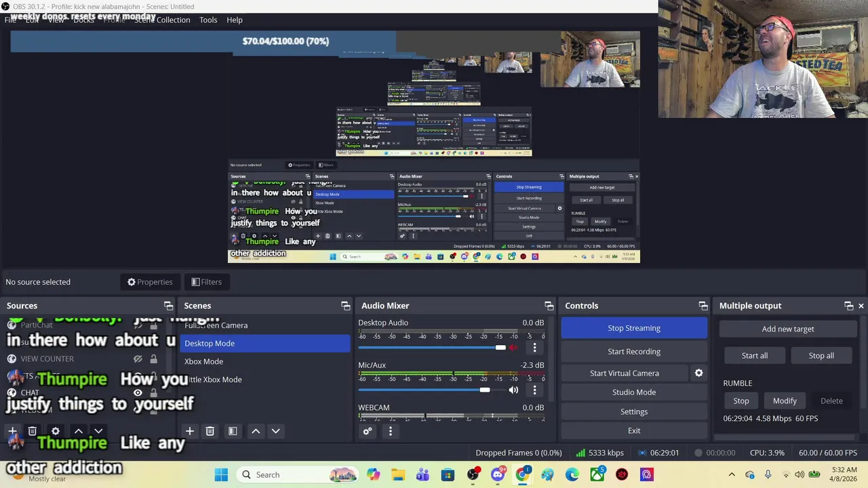Modify the RUMBLE output target

point(785,401)
